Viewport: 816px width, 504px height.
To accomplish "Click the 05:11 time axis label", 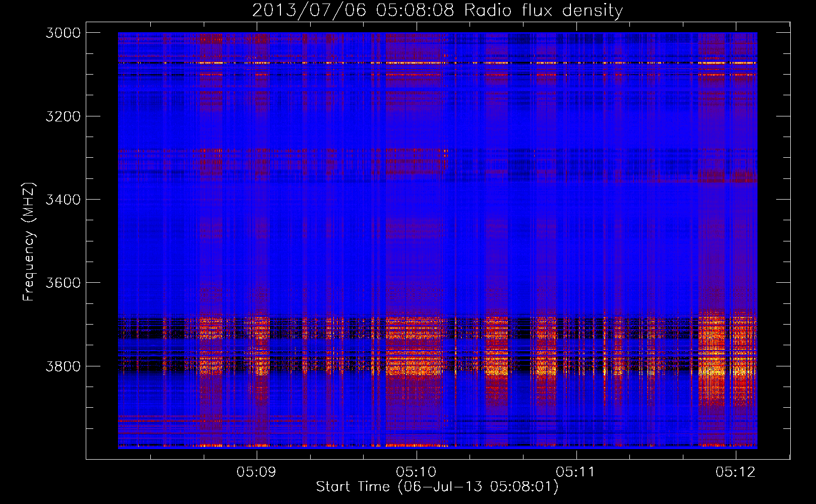I will click(x=576, y=472).
